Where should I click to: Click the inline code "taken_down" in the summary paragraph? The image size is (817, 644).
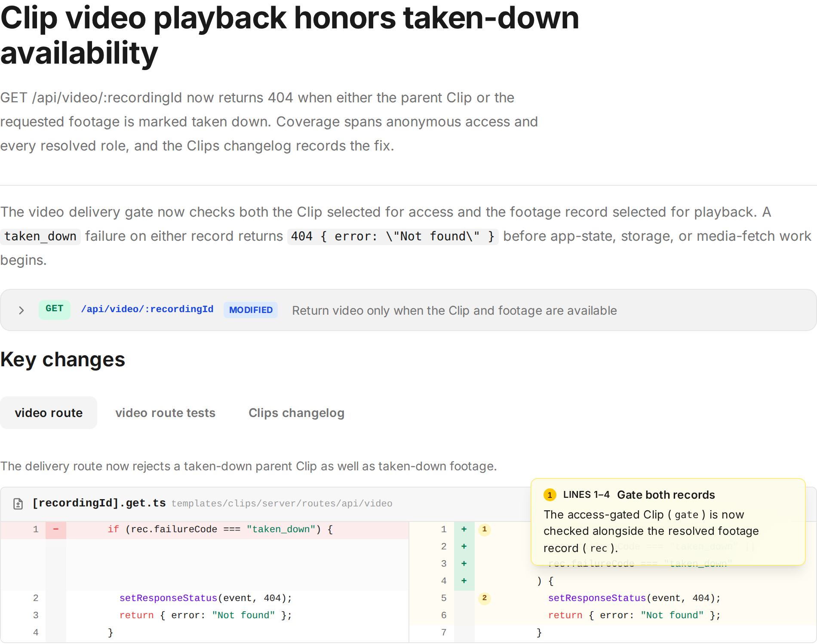point(40,236)
